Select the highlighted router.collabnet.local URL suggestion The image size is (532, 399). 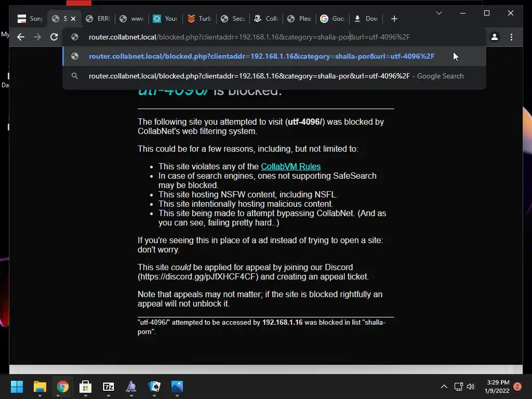(274, 56)
